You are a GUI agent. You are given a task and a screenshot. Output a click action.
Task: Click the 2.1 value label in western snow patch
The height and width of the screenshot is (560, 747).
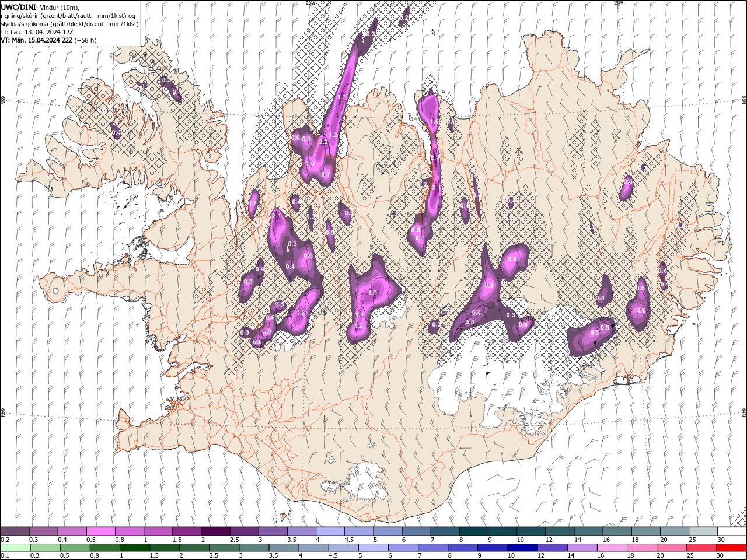click(x=277, y=216)
